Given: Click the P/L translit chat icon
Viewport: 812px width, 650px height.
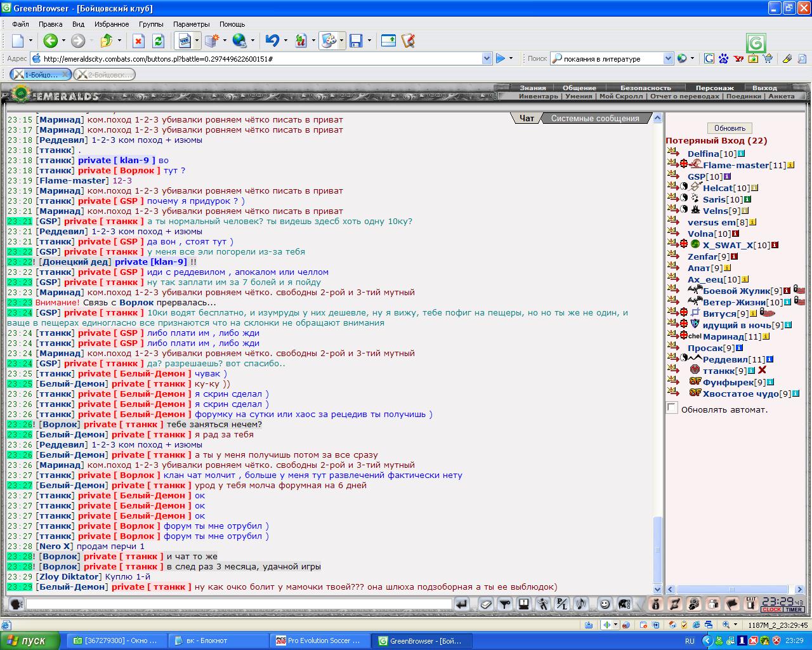Looking at the screenshot, I should click(x=561, y=604).
